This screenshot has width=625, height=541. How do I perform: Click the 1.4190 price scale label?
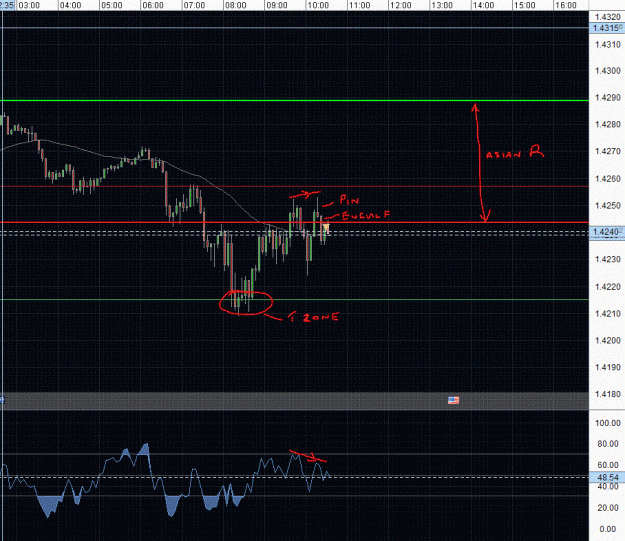pyautogui.click(x=608, y=367)
